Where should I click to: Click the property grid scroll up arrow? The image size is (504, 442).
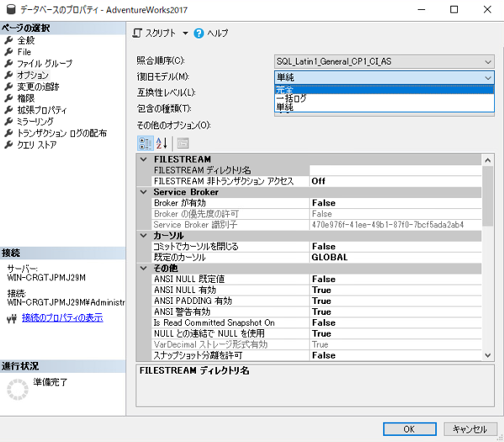click(488, 160)
